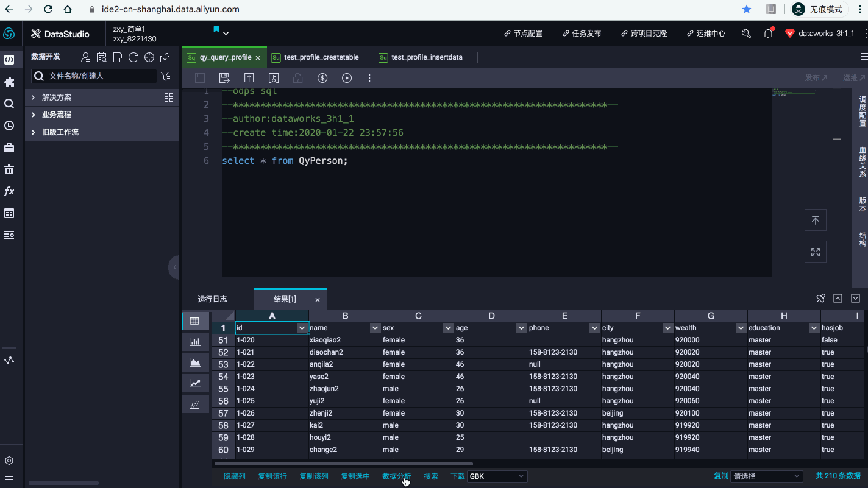868x488 pixels.
Task: Open 运维中心 from the top menu
Action: pyautogui.click(x=705, y=34)
